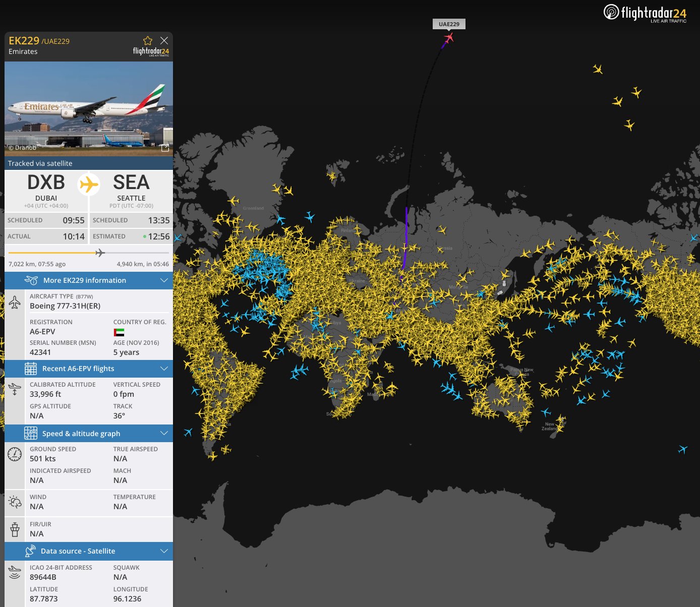Star EK229 as a favorite flight
700x607 pixels.
point(148,41)
